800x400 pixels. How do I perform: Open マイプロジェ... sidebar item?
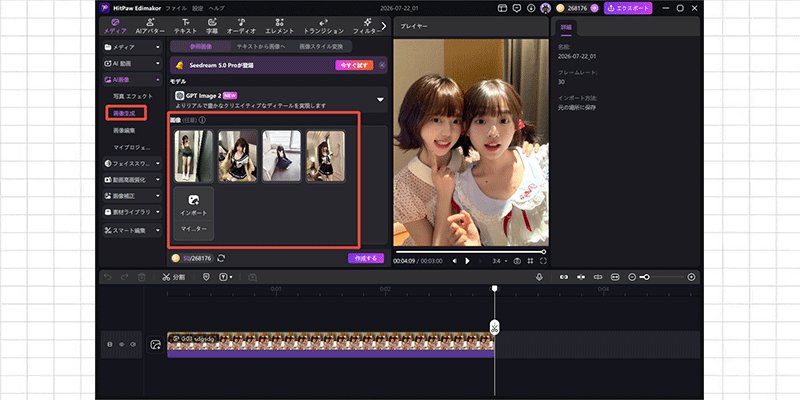(x=132, y=147)
